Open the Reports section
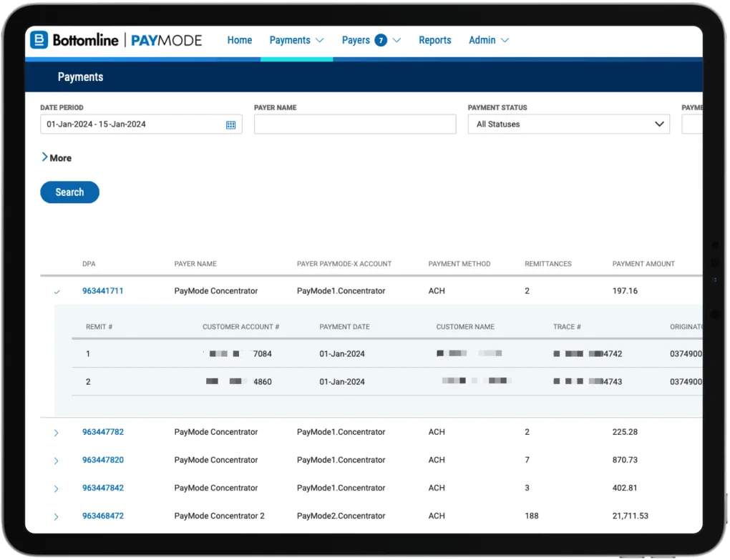Image resolution: width=730 pixels, height=560 pixels. click(434, 40)
